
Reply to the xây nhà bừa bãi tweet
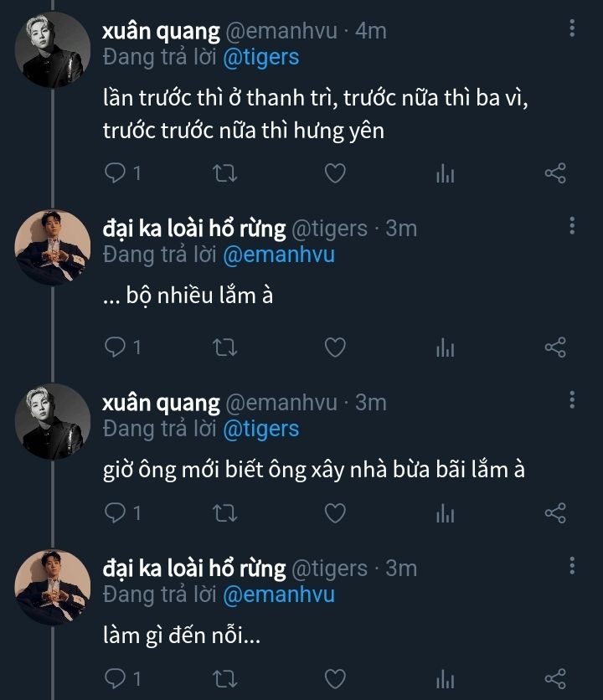pos(115,512)
